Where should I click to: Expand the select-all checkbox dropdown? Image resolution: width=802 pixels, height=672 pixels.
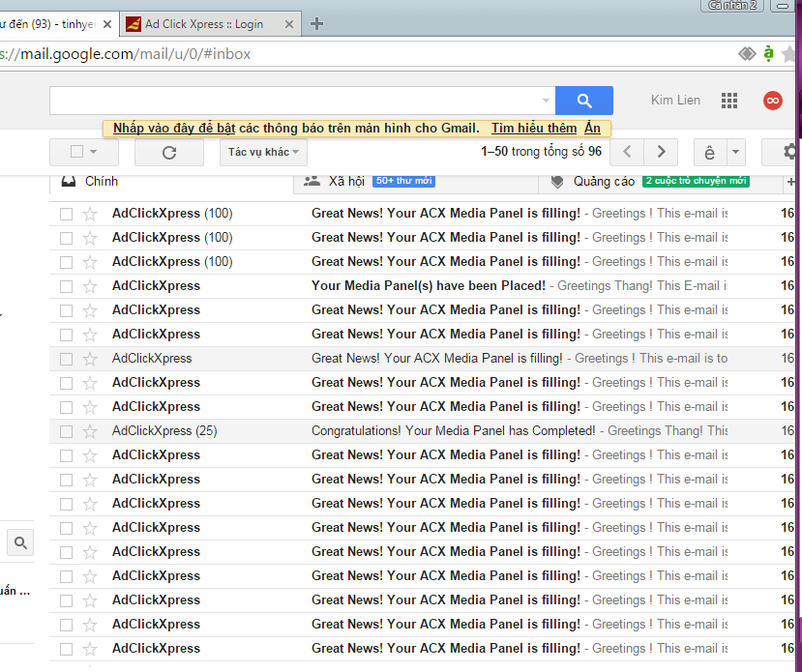click(93, 153)
